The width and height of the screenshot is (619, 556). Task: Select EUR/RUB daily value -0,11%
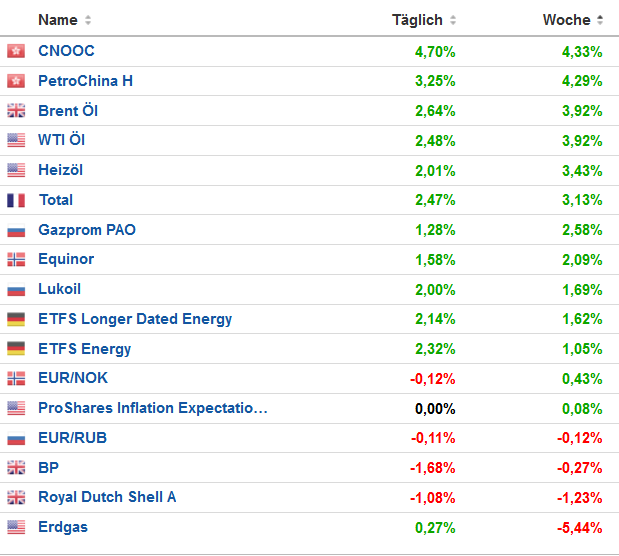point(433,438)
